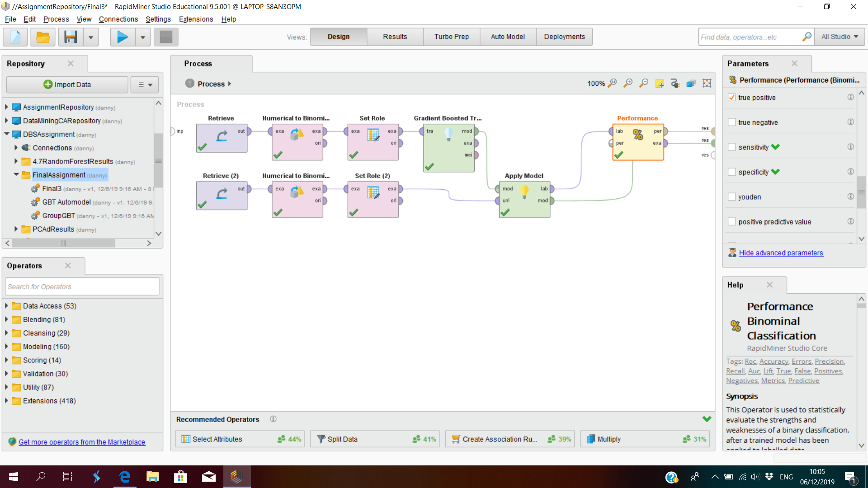Click Hide advanced parameters link

781,253
